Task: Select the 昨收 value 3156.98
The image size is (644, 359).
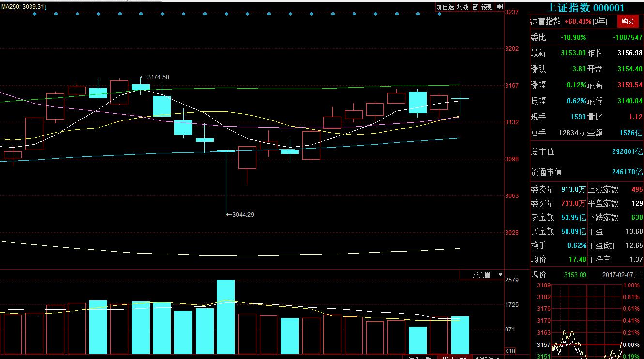Action: coord(629,53)
